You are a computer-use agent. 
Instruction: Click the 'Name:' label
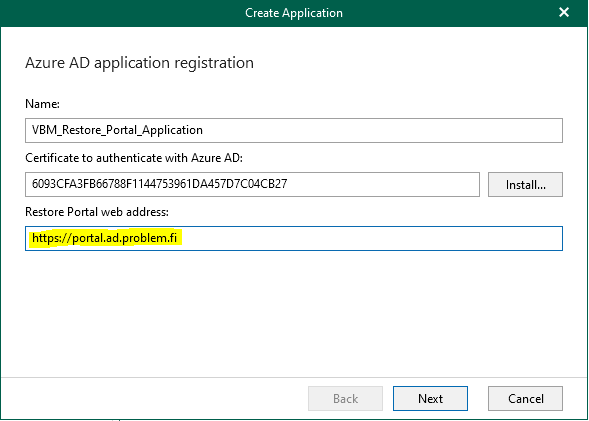point(42,104)
